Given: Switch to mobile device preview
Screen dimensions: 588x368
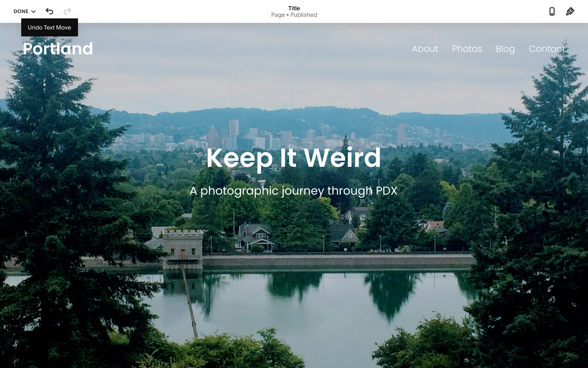Looking at the screenshot, I should 552,11.
